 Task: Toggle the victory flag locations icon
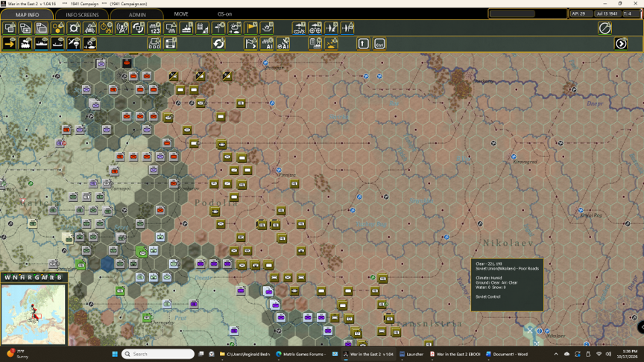tap(251, 28)
